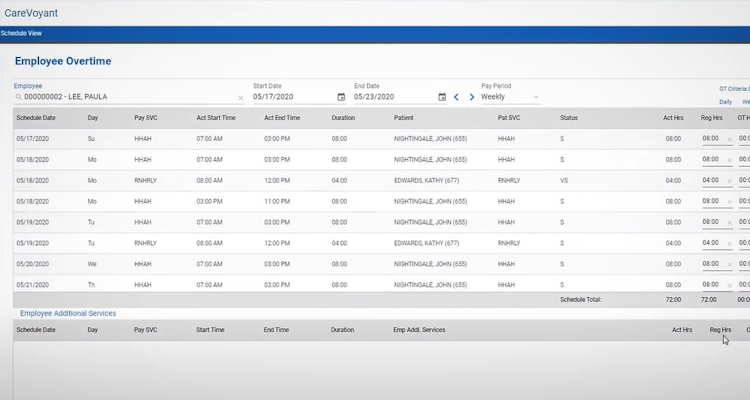Viewport: 750px width, 400px height.
Task: Edit Reg Hrs value for 05/17/2020
Action: coord(711,139)
